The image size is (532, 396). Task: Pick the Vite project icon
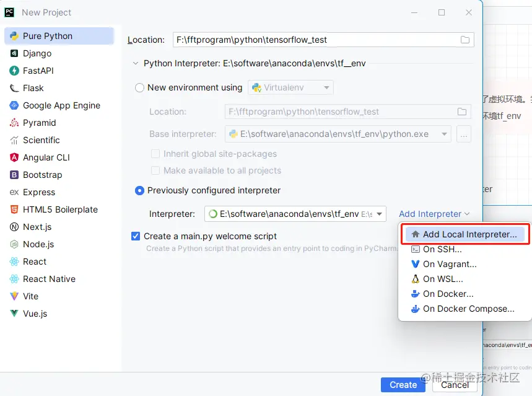tap(14, 296)
